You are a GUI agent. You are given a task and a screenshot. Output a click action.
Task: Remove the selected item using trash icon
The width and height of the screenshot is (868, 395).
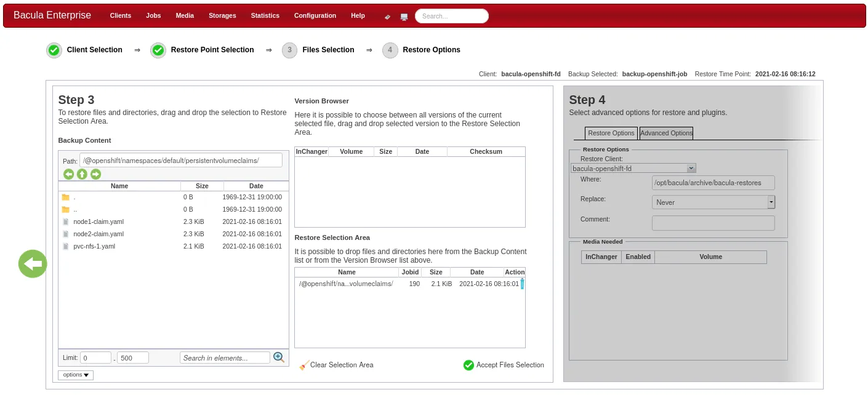pos(522,284)
